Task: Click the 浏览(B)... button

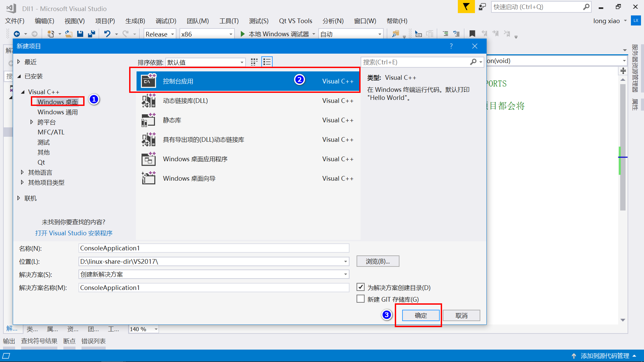Action: click(x=378, y=261)
